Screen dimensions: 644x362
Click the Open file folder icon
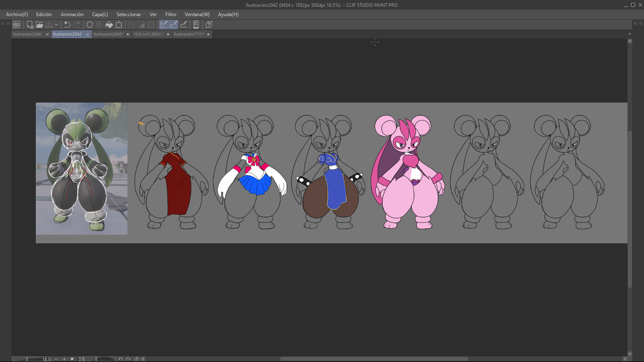pyautogui.click(x=39, y=25)
